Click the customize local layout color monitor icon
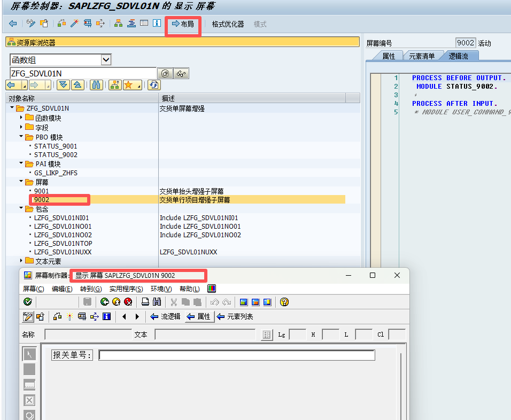This screenshot has height=420, width=511. 212,289
